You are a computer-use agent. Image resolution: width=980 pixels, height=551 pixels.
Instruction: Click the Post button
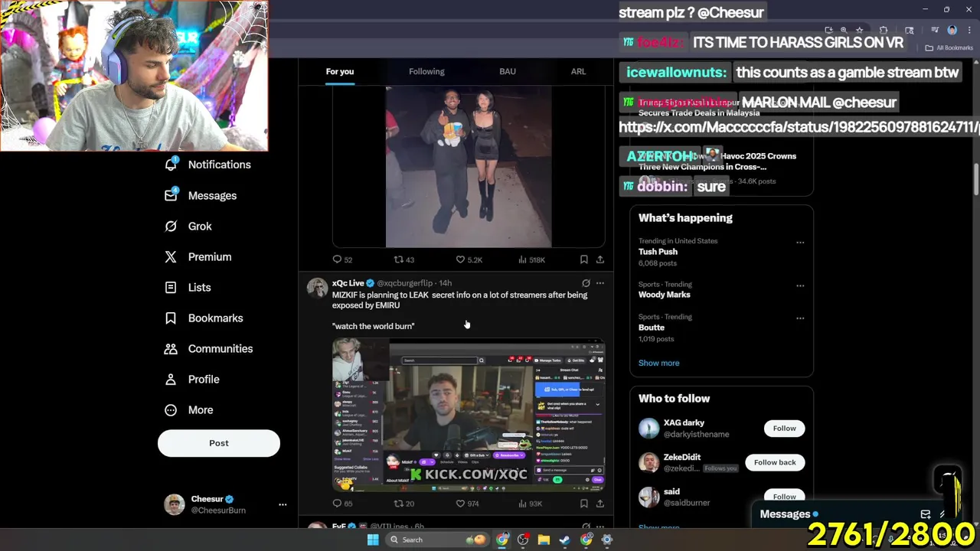[x=219, y=443]
